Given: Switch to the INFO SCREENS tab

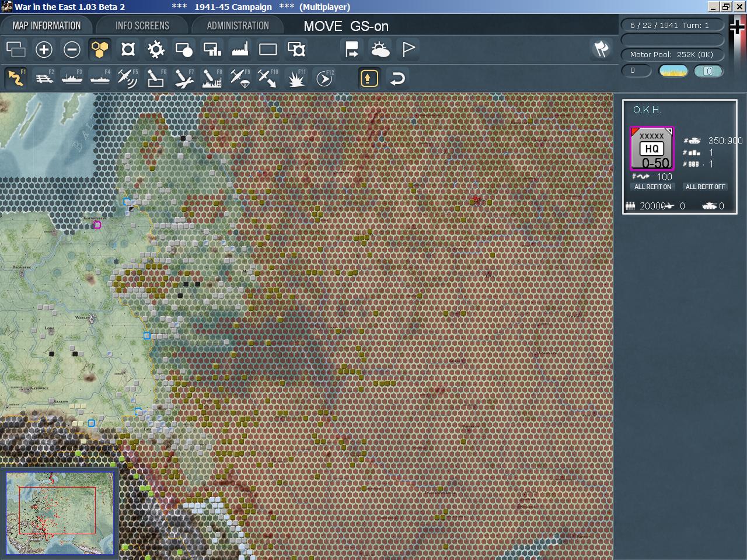Looking at the screenshot, I should click(x=142, y=26).
